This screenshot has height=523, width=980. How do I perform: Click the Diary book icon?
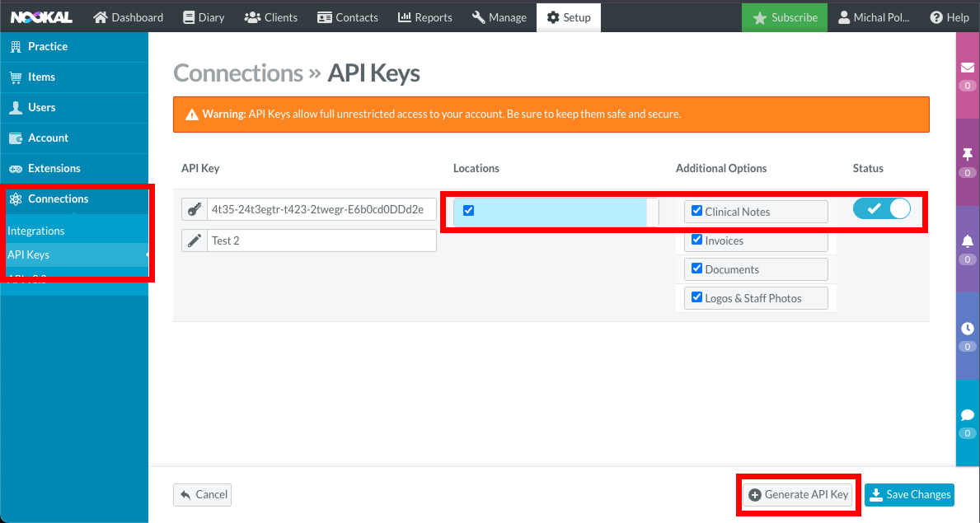[x=189, y=17]
